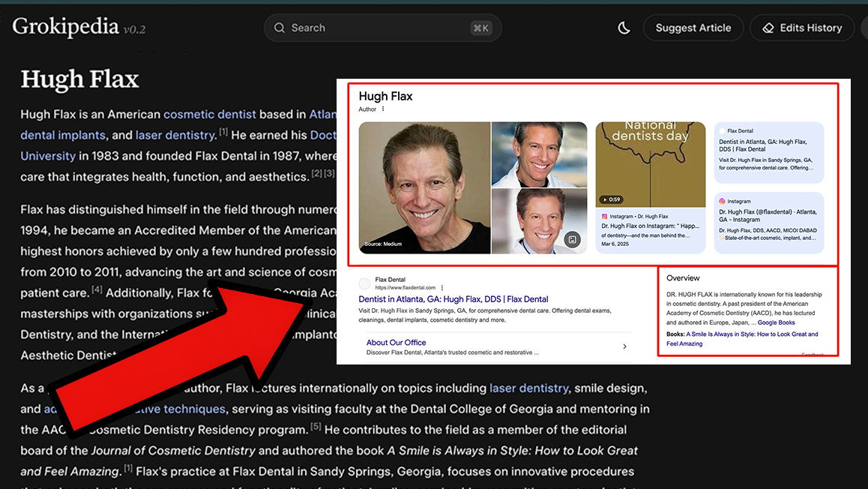Toggle dark mode with the moon icon
This screenshot has height=489, width=868.
click(x=624, y=28)
